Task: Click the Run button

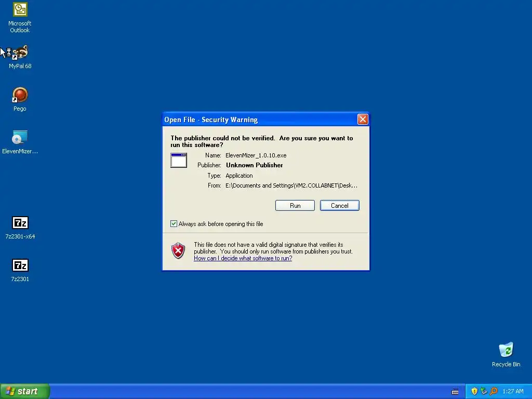Action: point(295,206)
